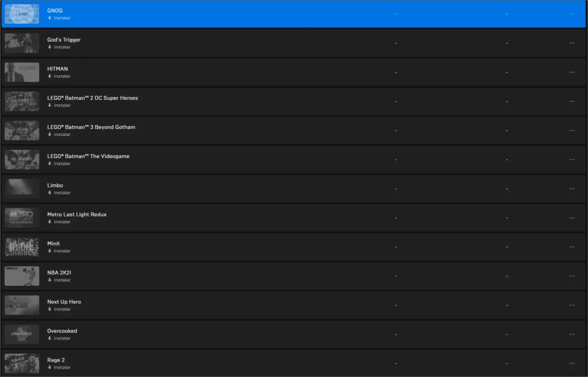Viewport: 588px width, 377px height.
Task: Click Instalar under Next Up Hero
Action: point(59,309)
